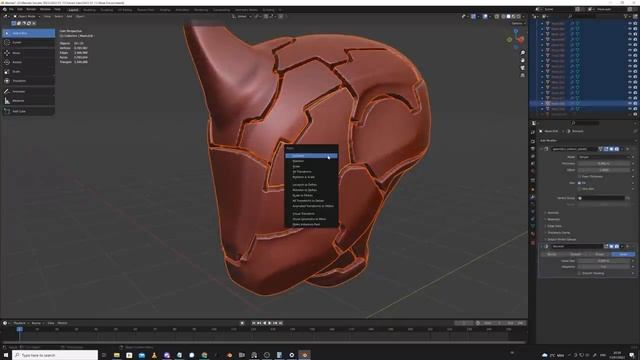Screen dimensions: 640x360
Task: Expand the Materials subpanel
Action: [x=553, y=219]
